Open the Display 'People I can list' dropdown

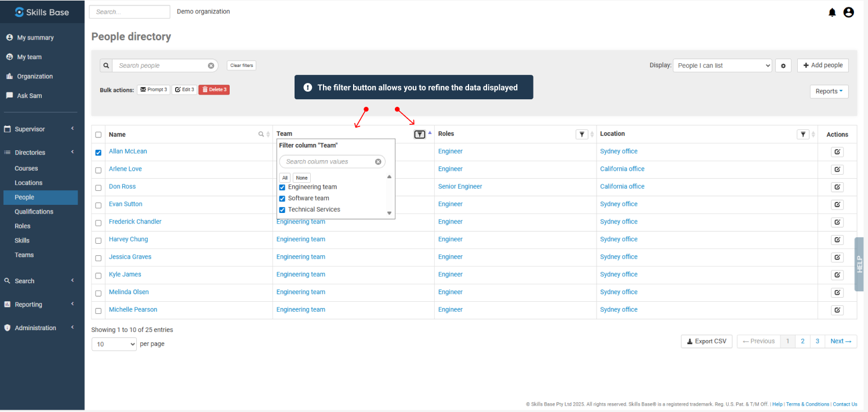[722, 66]
